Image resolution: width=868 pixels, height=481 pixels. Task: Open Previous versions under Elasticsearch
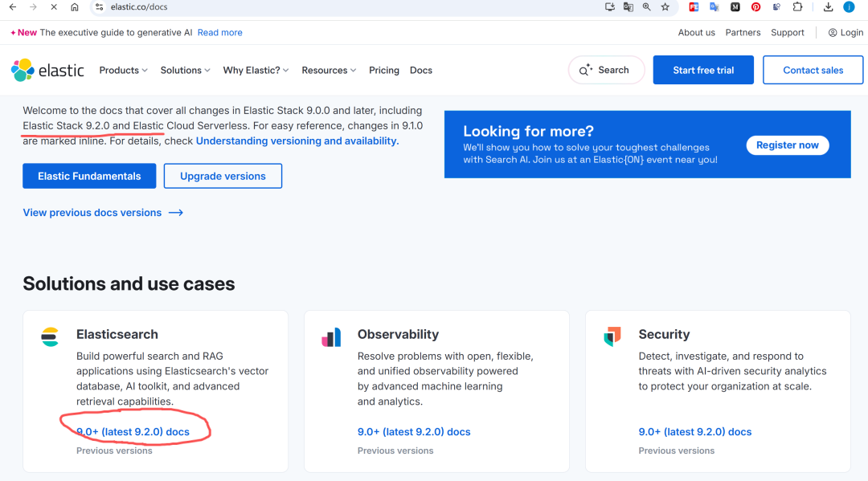[114, 450]
